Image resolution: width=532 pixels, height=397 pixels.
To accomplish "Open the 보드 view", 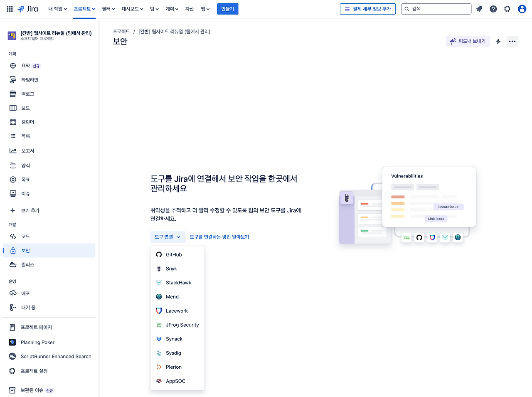I will 49,108.
